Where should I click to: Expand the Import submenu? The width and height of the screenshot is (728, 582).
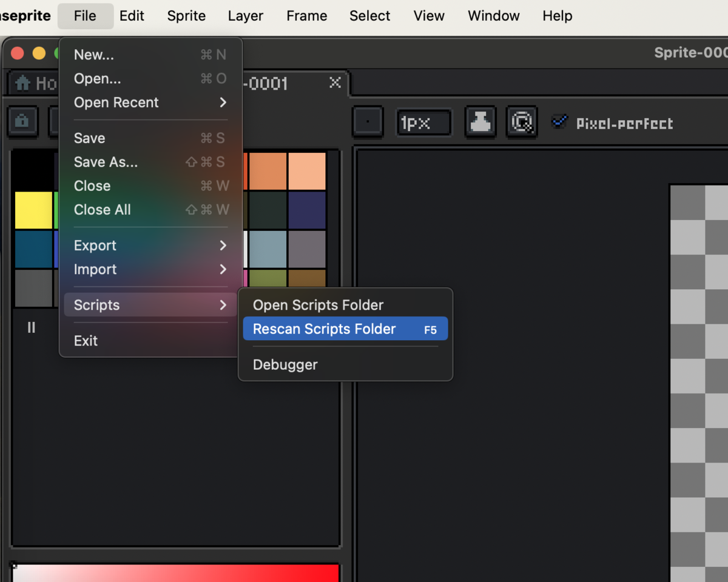click(x=150, y=269)
